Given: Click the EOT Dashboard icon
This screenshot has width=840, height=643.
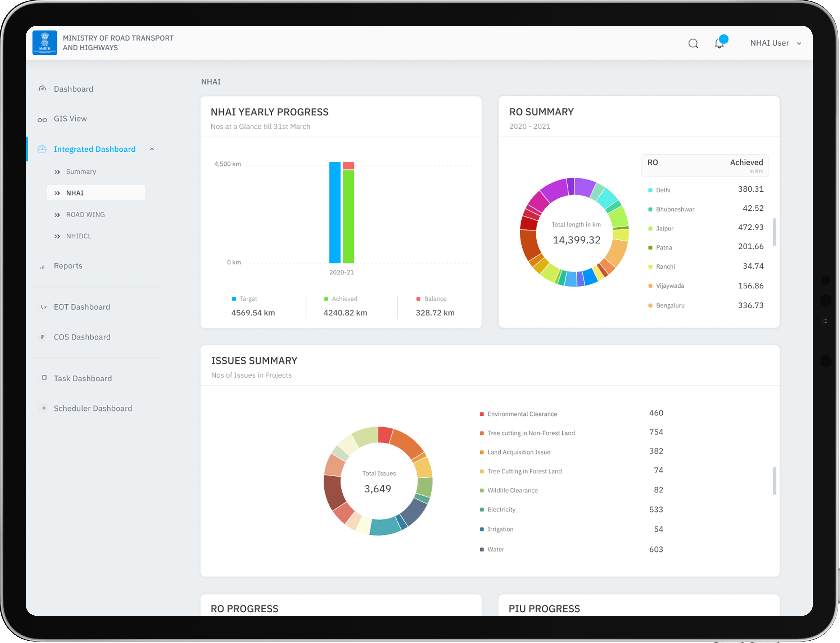Looking at the screenshot, I should (x=43, y=307).
